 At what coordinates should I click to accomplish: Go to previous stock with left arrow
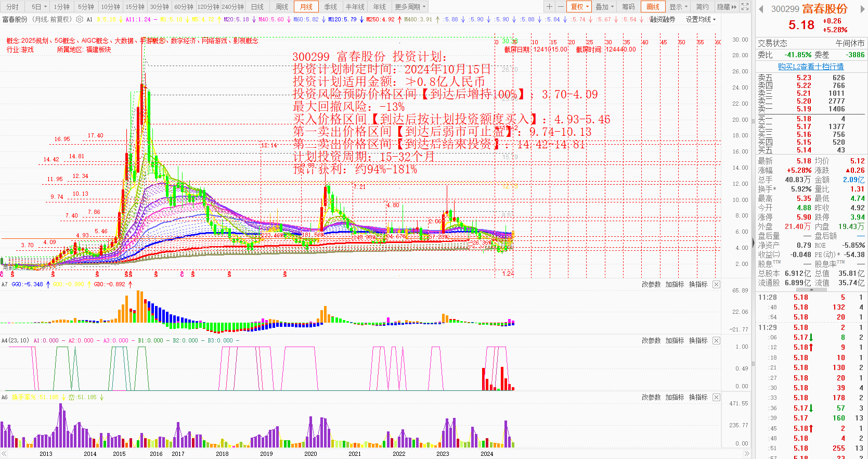coord(761,9)
